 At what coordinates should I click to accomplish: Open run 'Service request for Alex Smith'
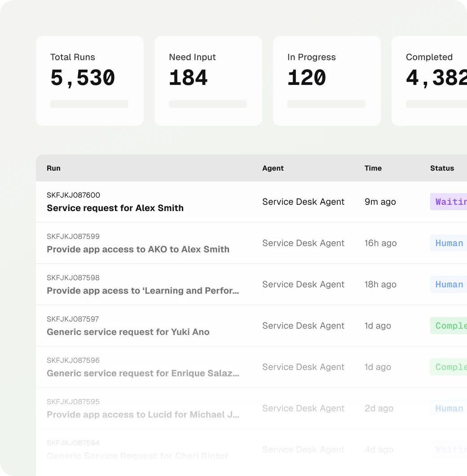(115, 208)
